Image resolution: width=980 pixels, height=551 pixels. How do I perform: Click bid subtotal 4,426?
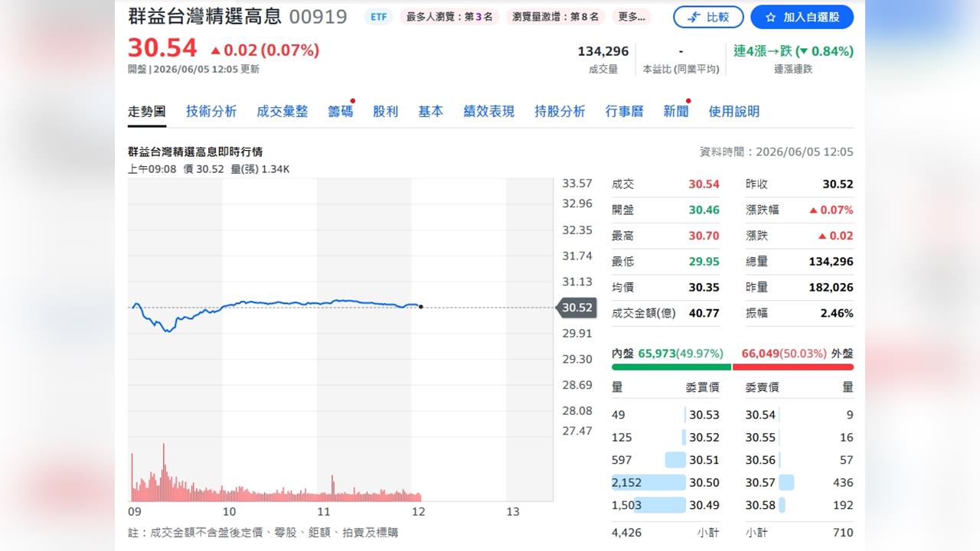627,533
